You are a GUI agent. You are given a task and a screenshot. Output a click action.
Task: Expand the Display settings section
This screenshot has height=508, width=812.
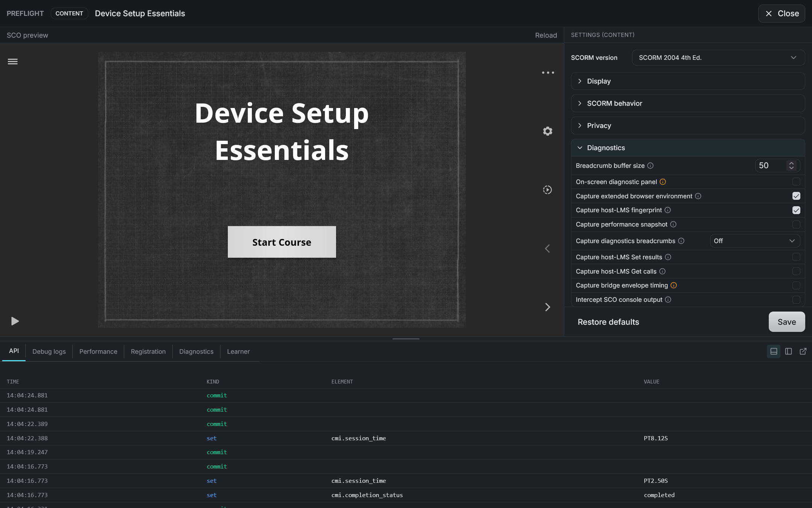(688, 81)
